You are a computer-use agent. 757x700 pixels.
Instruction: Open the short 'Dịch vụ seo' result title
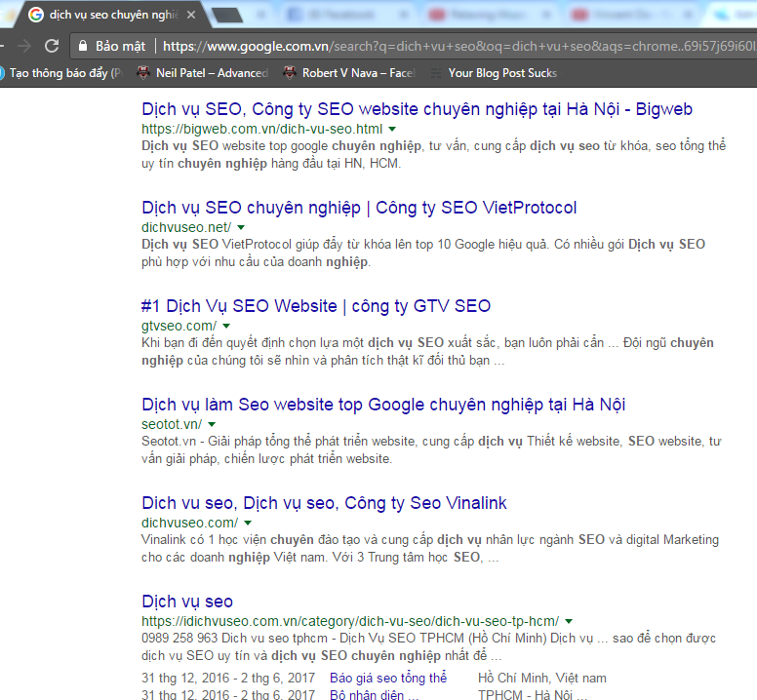(x=187, y=602)
